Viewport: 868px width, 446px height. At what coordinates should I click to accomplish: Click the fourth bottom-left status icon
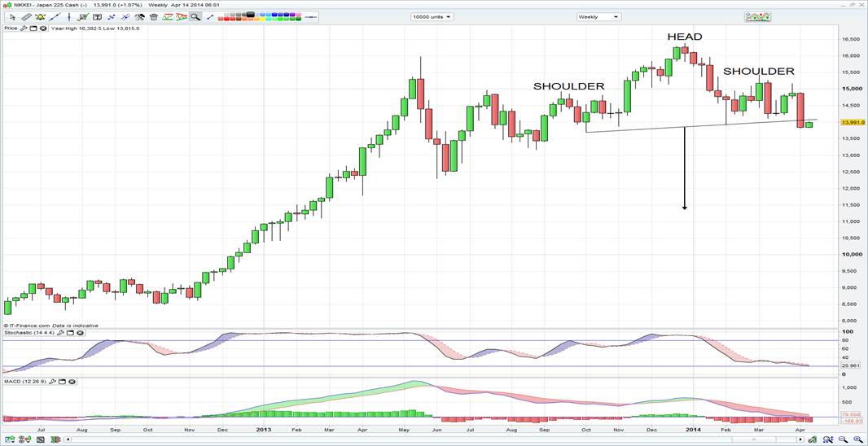(55, 439)
